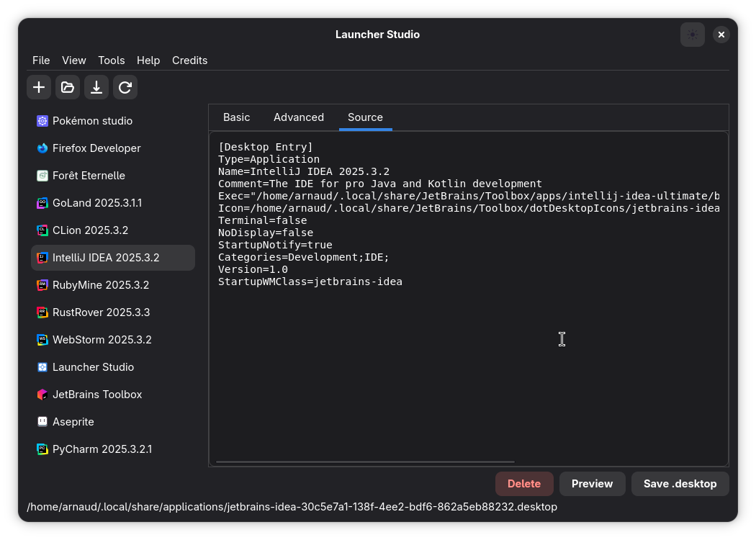Click the WebStorm app icon
This screenshot has width=756, height=540.
coord(42,340)
